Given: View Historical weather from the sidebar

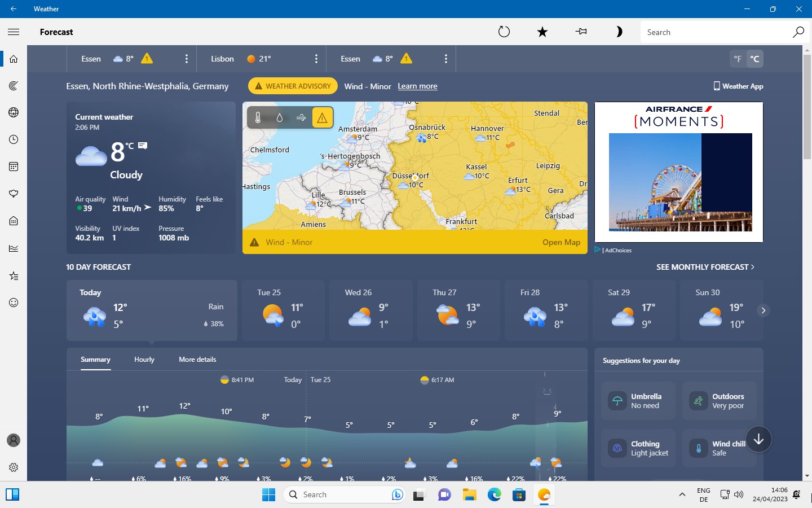Looking at the screenshot, I should (x=14, y=248).
